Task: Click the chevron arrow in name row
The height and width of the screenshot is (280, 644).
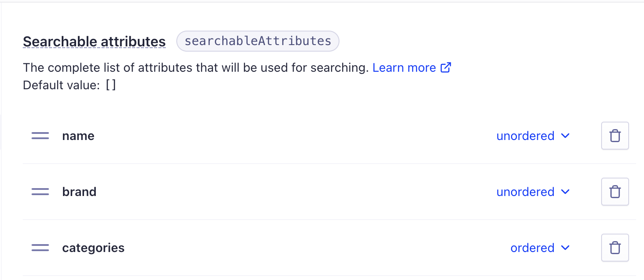Action: [x=565, y=136]
